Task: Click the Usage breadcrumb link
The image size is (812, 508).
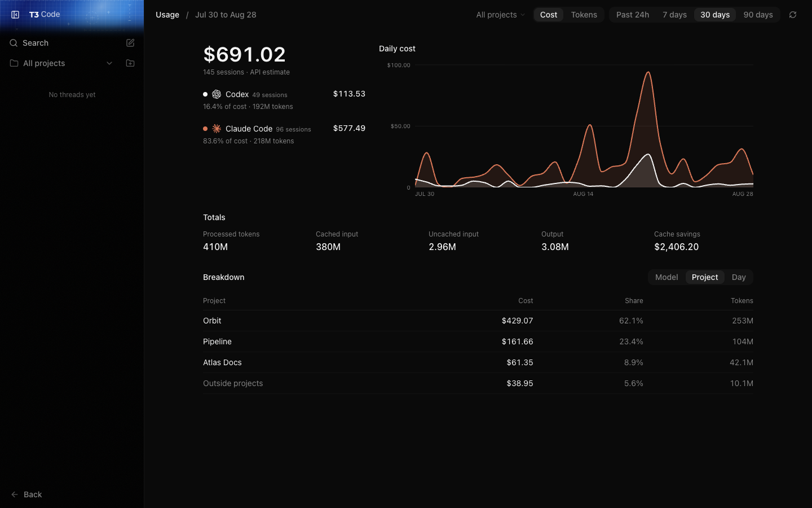Action: (x=167, y=15)
